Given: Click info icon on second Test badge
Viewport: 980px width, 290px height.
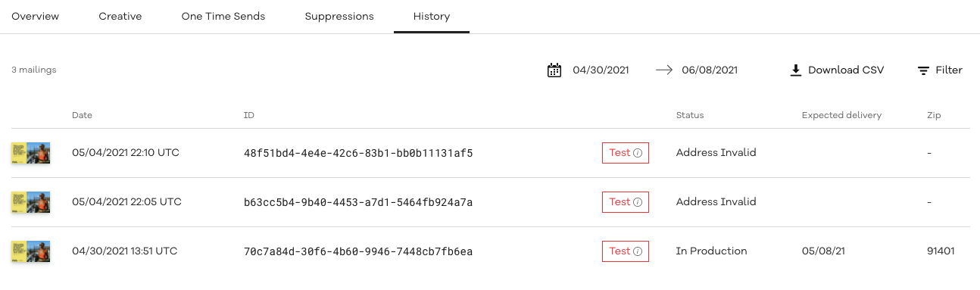Looking at the screenshot, I should coord(638,202).
